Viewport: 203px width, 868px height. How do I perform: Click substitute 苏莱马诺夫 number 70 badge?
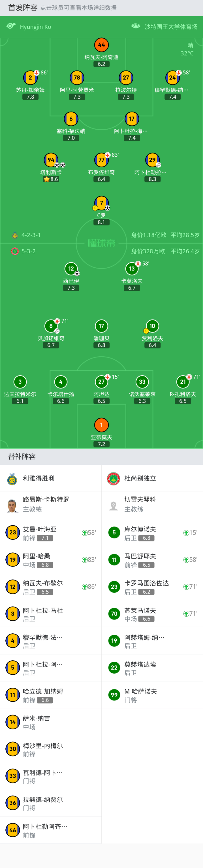(114, 614)
